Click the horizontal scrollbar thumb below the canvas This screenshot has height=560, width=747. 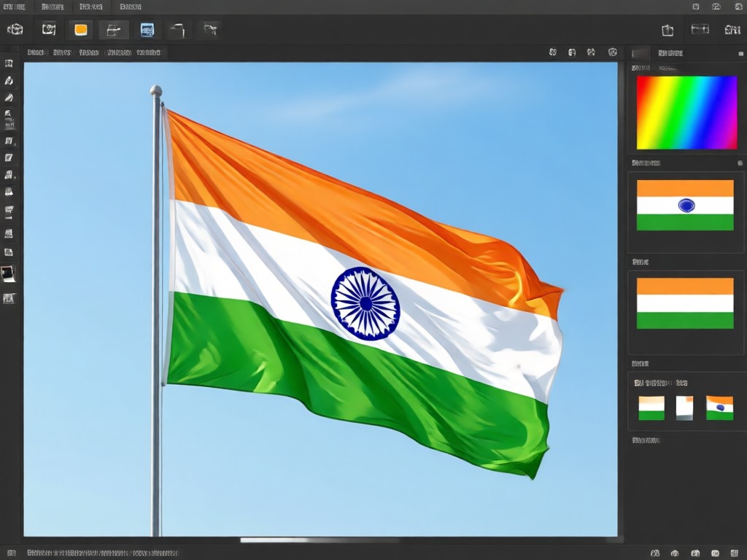point(320,540)
